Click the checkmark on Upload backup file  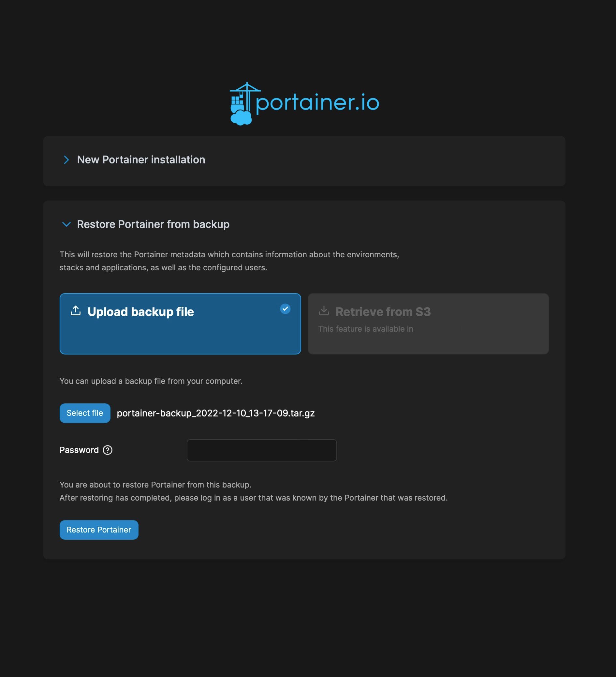pos(285,308)
